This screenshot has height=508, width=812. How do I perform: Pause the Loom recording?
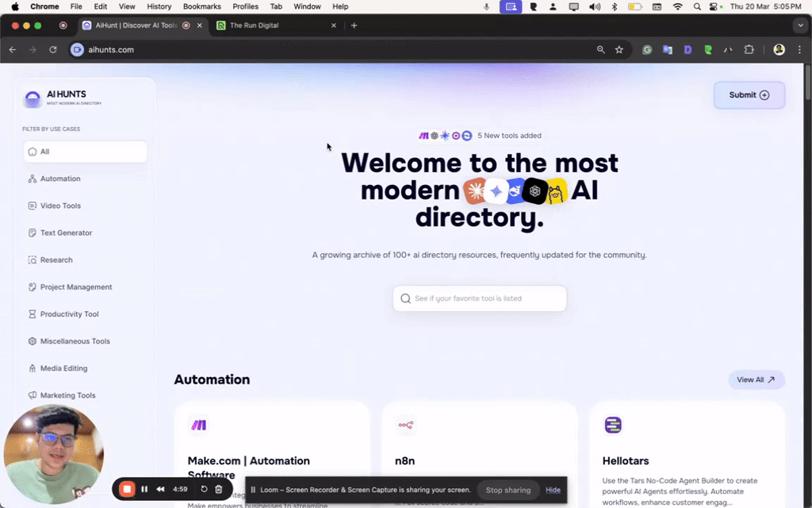click(x=144, y=489)
